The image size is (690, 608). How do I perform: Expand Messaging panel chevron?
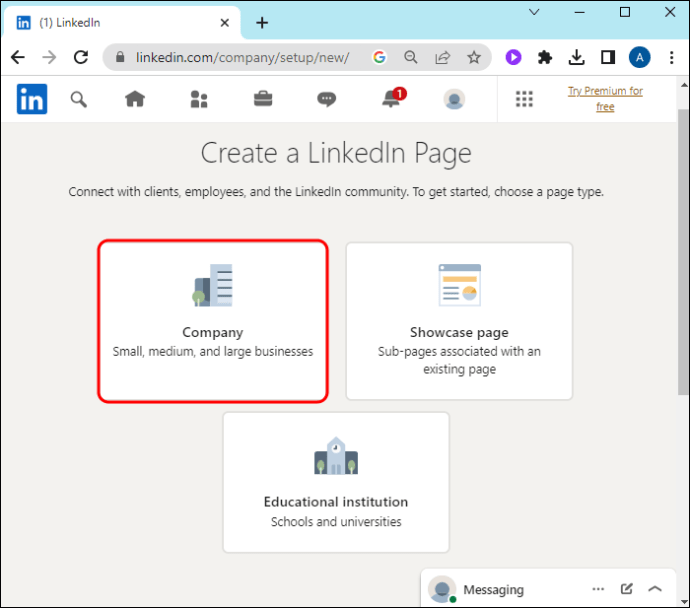[x=655, y=589]
